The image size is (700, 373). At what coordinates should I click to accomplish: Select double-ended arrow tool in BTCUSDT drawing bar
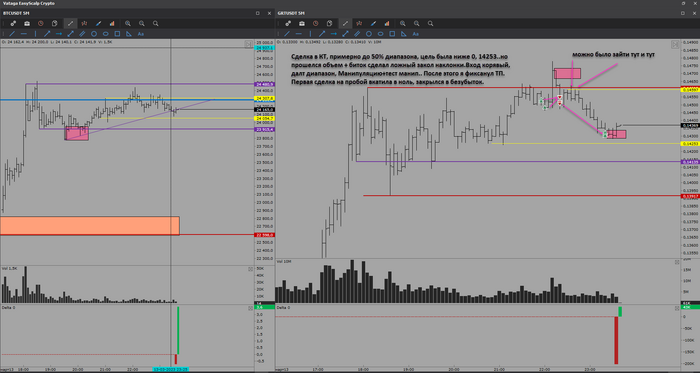coord(71,33)
